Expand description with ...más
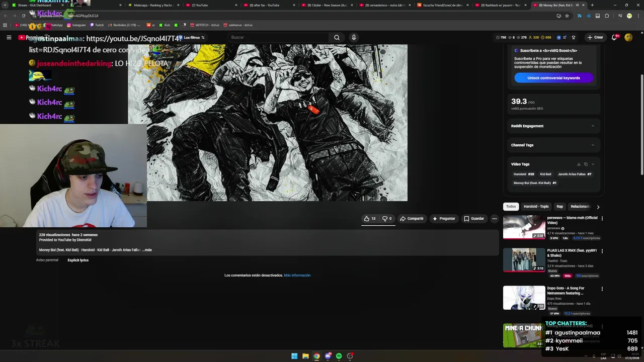The width and height of the screenshot is (644, 362). coord(147,250)
